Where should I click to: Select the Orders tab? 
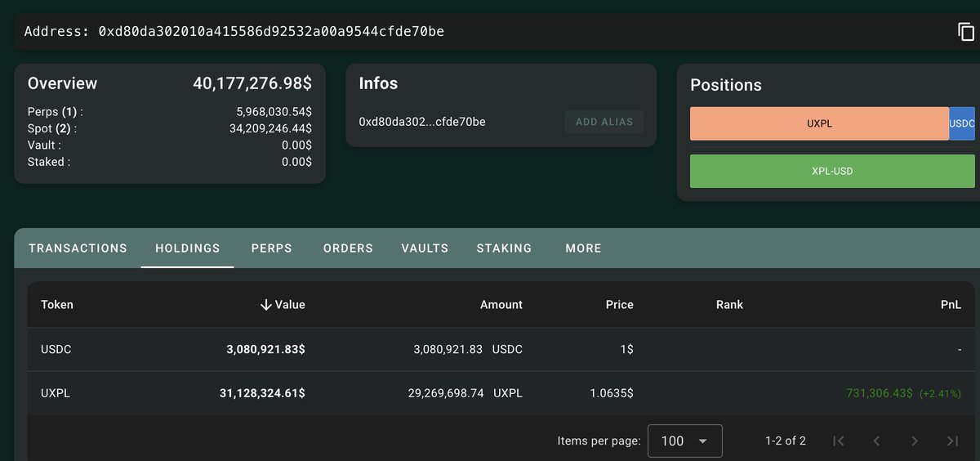tap(348, 248)
